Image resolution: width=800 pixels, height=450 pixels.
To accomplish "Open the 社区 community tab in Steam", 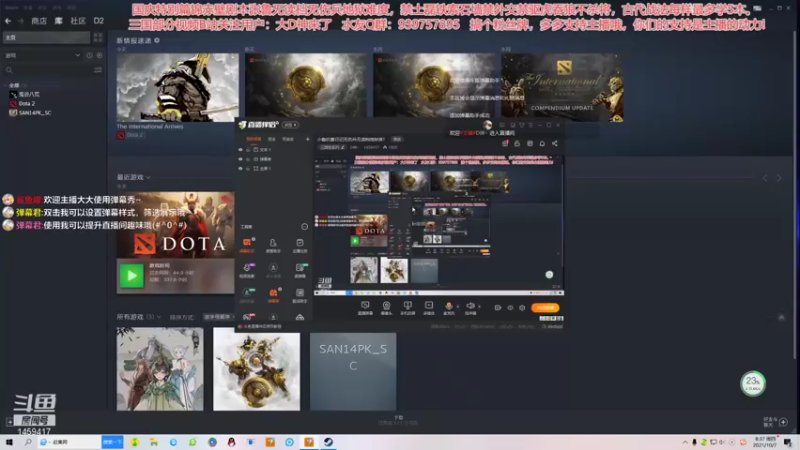I will pos(78,21).
